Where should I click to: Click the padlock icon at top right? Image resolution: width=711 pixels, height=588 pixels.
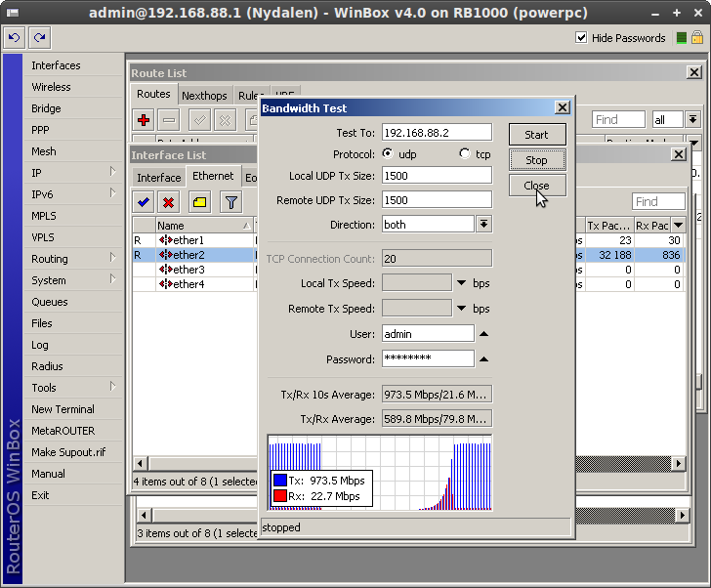coord(697,38)
